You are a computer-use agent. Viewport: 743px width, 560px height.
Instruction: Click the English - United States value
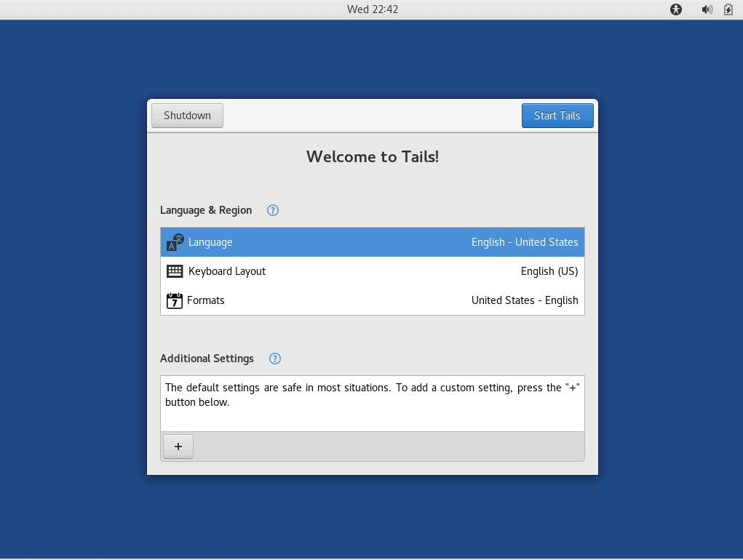pos(525,242)
